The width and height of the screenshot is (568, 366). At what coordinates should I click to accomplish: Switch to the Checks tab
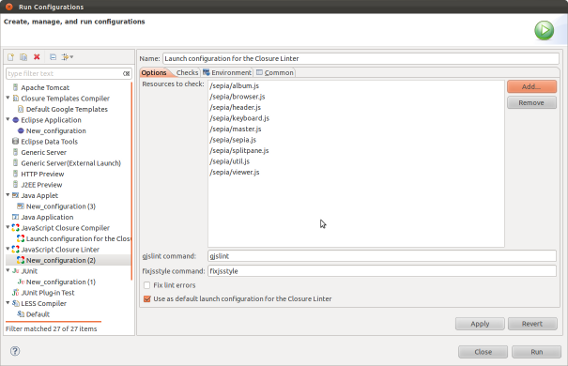(187, 72)
